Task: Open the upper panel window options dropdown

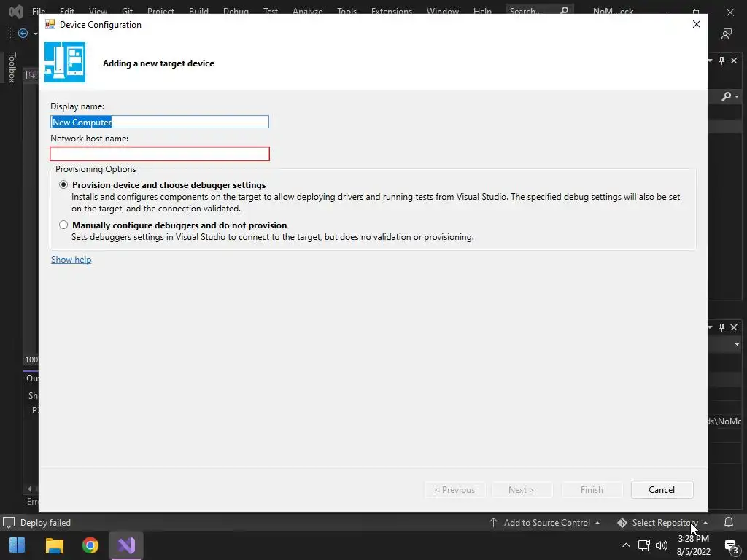Action: click(x=710, y=61)
